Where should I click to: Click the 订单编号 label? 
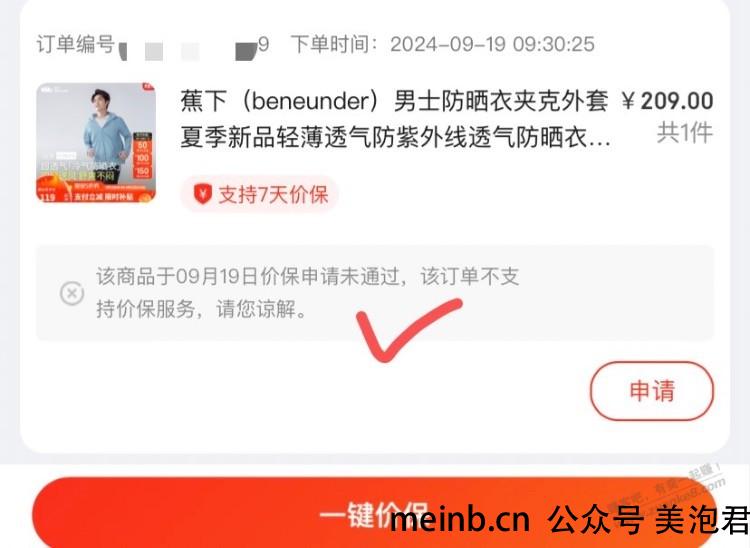(76, 44)
